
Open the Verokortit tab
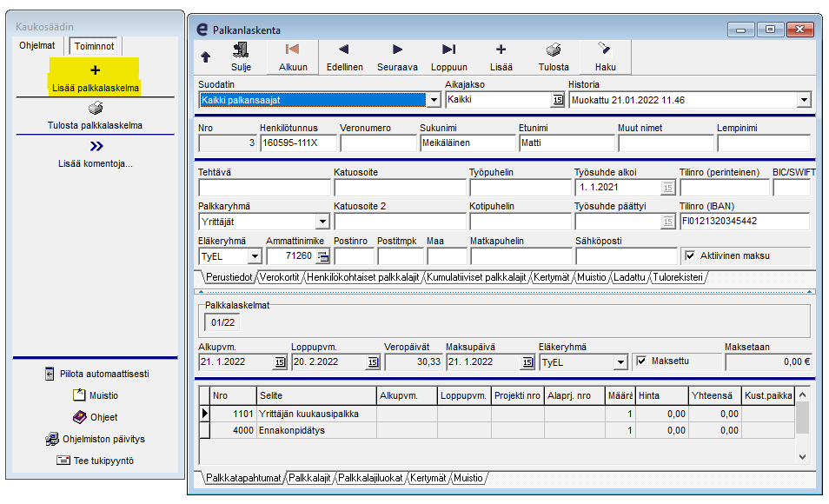[280, 277]
